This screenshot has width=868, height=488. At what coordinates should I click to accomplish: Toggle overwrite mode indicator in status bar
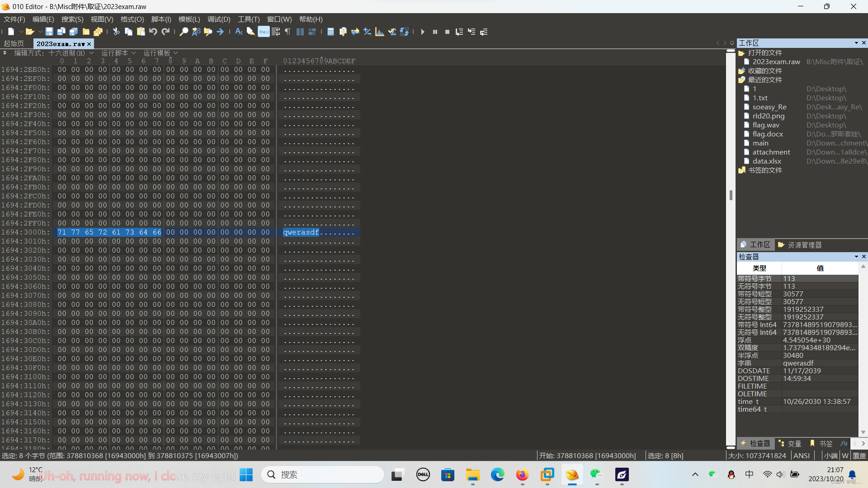point(859,455)
